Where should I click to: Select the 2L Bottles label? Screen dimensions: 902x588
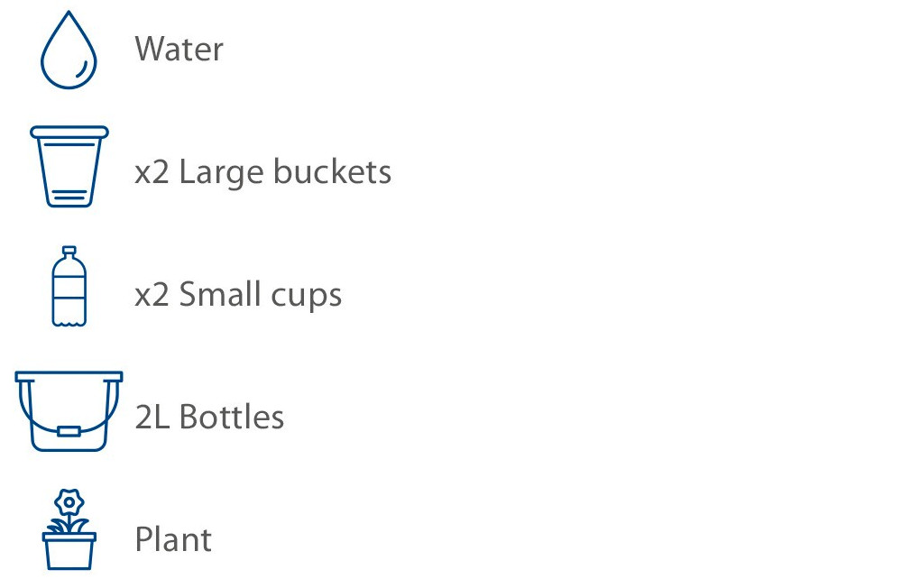pyautogui.click(x=209, y=417)
